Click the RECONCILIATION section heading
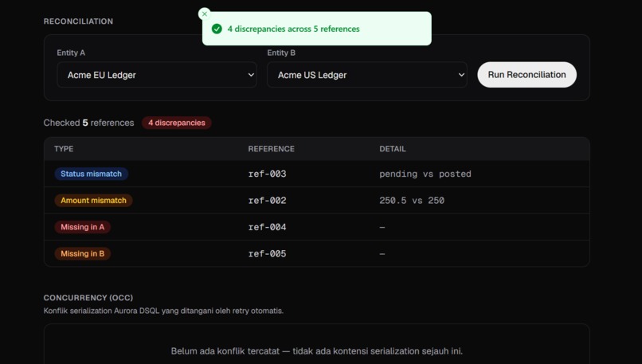 78,22
